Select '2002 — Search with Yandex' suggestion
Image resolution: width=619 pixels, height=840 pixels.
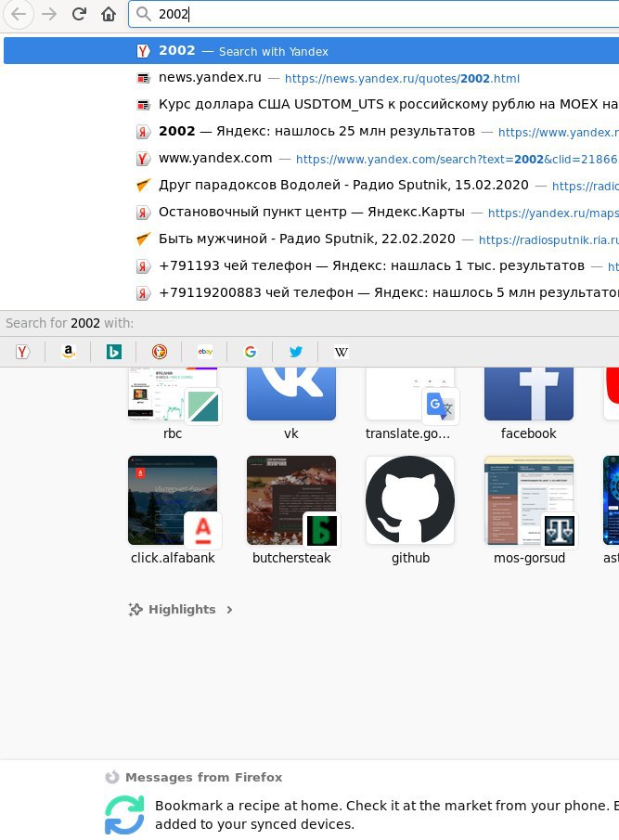pyautogui.click(x=311, y=51)
